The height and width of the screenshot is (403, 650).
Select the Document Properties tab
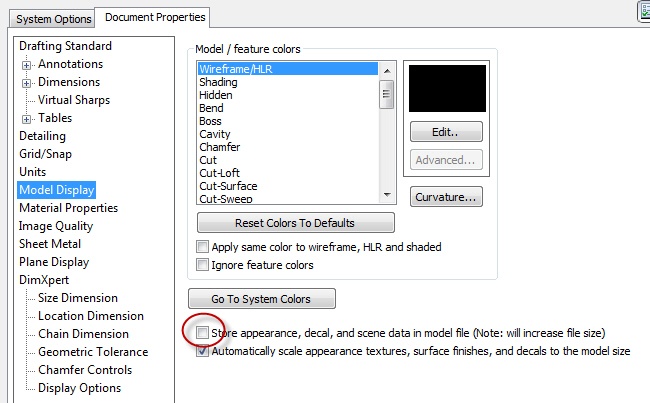[x=154, y=17]
